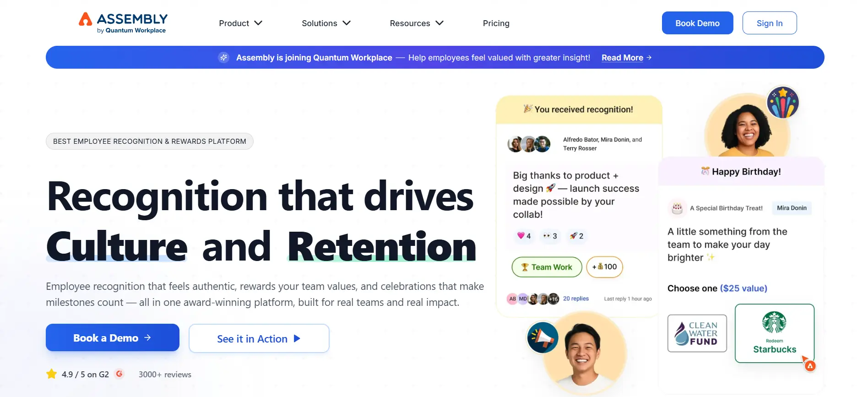The width and height of the screenshot is (868, 397).
Task: Select the Clean Water Fund reward
Action: [697, 333]
